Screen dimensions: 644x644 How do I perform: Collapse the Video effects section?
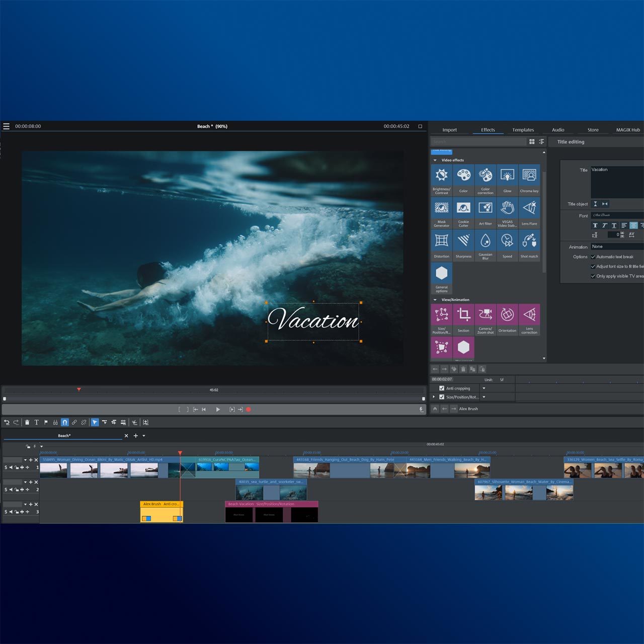click(x=435, y=160)
